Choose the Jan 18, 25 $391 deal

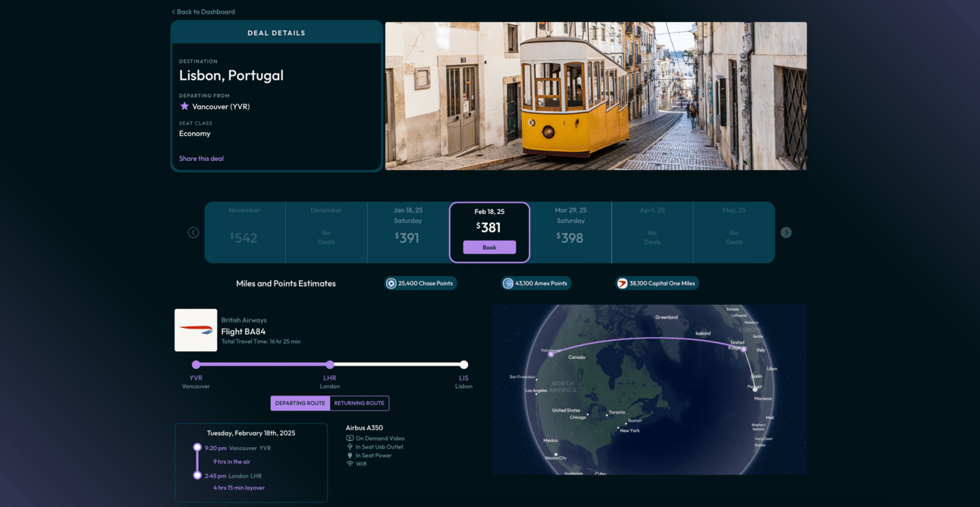(x=408, y=232)
